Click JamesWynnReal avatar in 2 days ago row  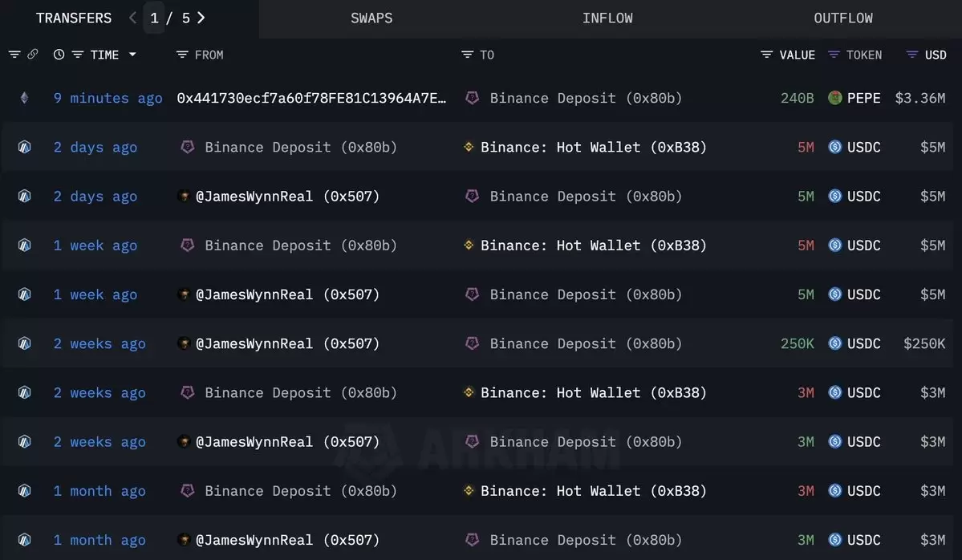click(x=184, y=196)
